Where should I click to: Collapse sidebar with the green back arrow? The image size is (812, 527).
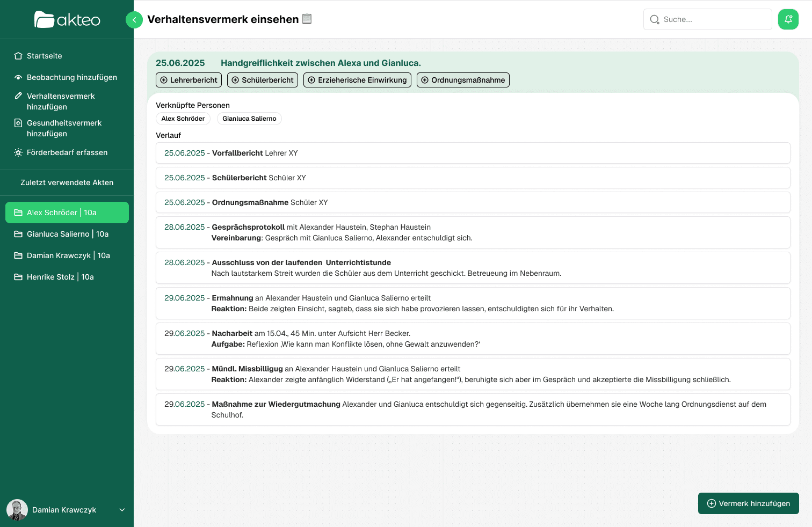point(134,20)
